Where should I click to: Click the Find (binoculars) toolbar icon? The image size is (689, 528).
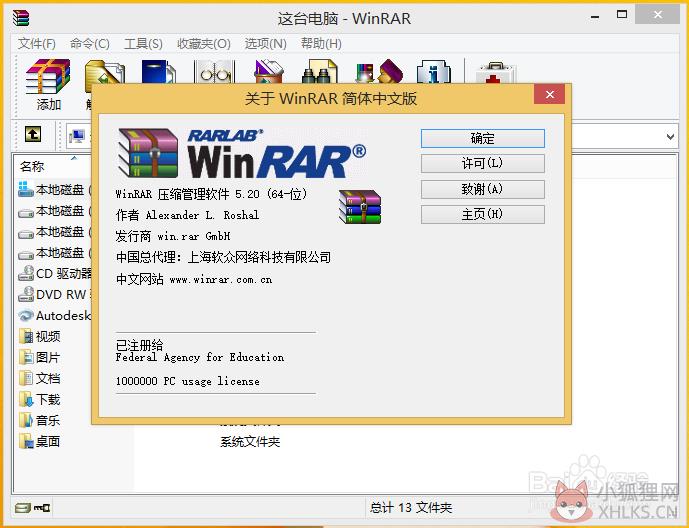pyautogui.click(x=319, y=72)
